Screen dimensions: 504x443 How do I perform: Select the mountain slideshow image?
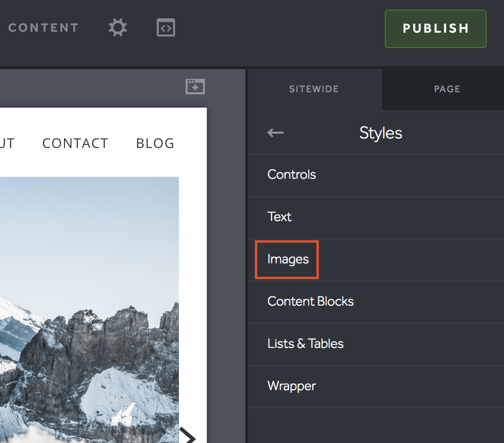[x=89, y=308]
